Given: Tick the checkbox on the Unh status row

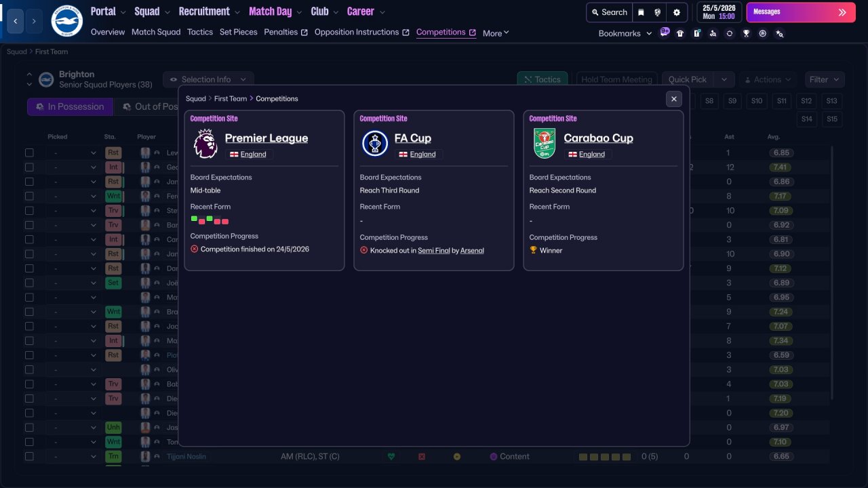Looking at the screenshot, I should 29,428.
